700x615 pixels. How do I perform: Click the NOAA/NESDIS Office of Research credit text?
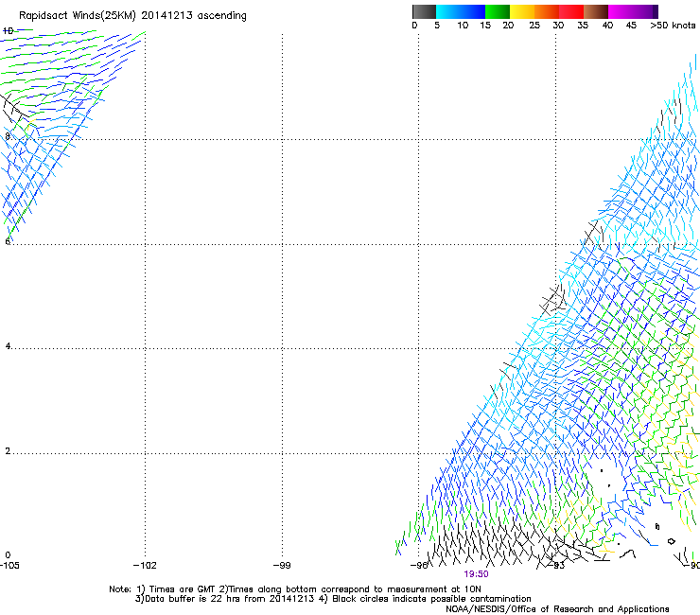point(557,609)
